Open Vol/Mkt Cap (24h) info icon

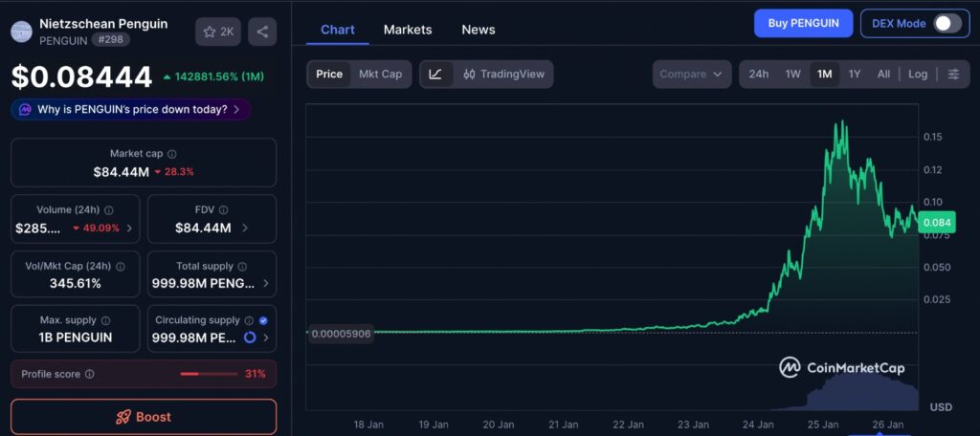coord(121,266)
